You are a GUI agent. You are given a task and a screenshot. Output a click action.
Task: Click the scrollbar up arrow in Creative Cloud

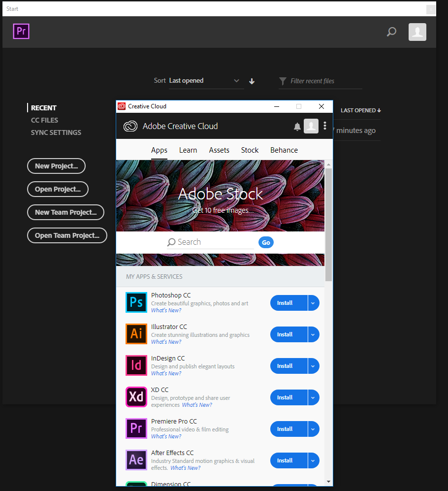[x=328, y=164]
